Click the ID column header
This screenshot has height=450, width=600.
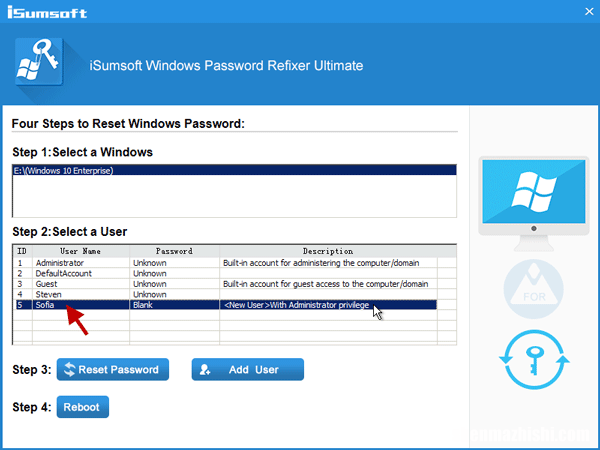coord(23,251)
